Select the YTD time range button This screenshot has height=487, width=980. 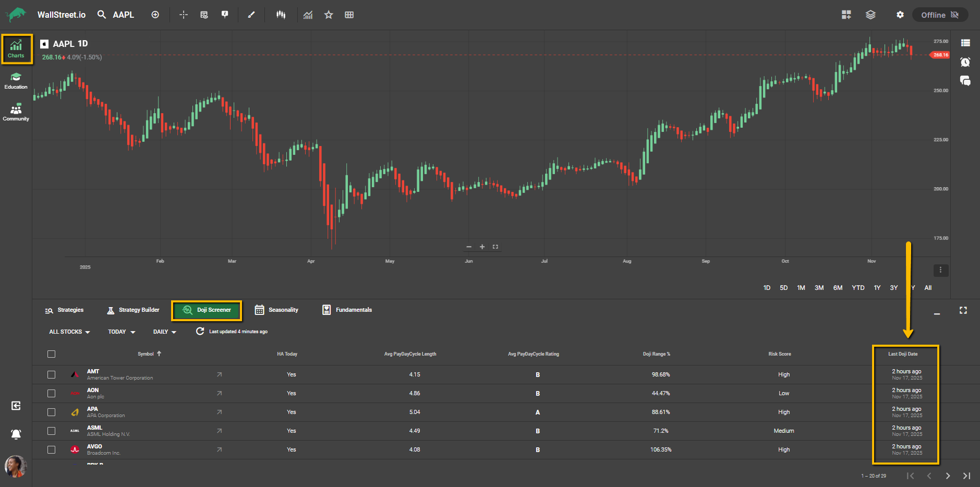coord(858,288)
